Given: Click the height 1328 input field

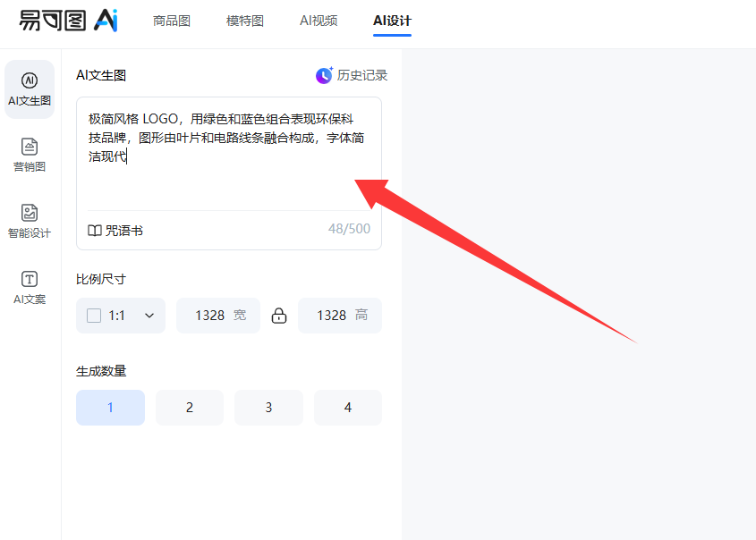Looking at the screenshot, I should [332, 316].
